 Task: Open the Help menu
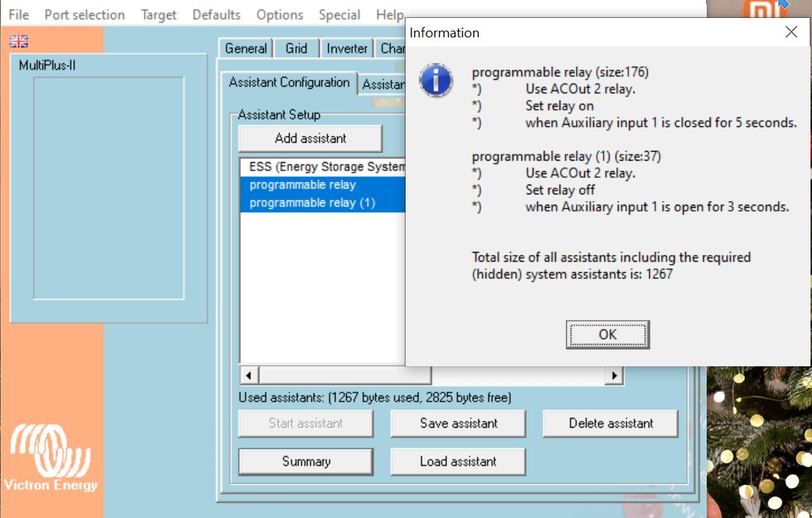(x=389, y=14)
